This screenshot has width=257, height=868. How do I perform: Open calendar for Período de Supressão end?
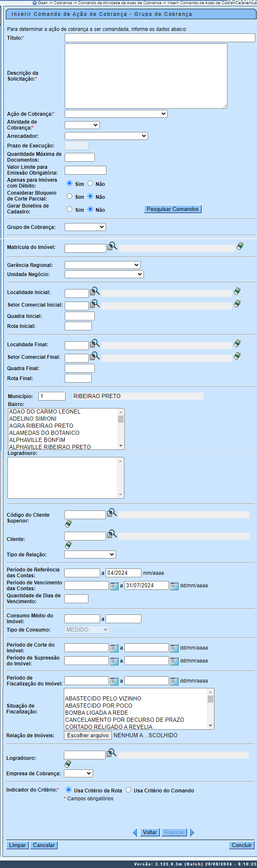pos(174,661)
